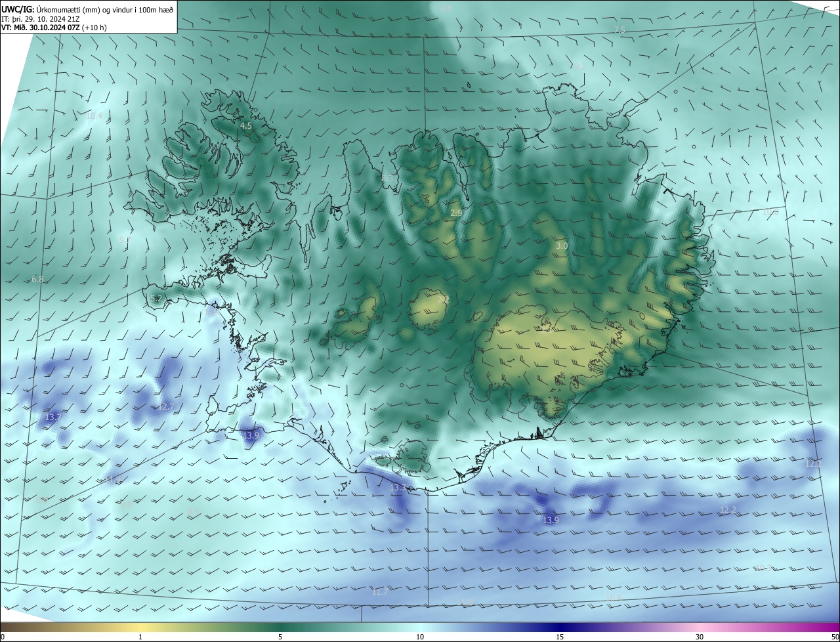Click the legend tick label 50
The width and height of the screenshot is (840, 642).
coord(835,637)
